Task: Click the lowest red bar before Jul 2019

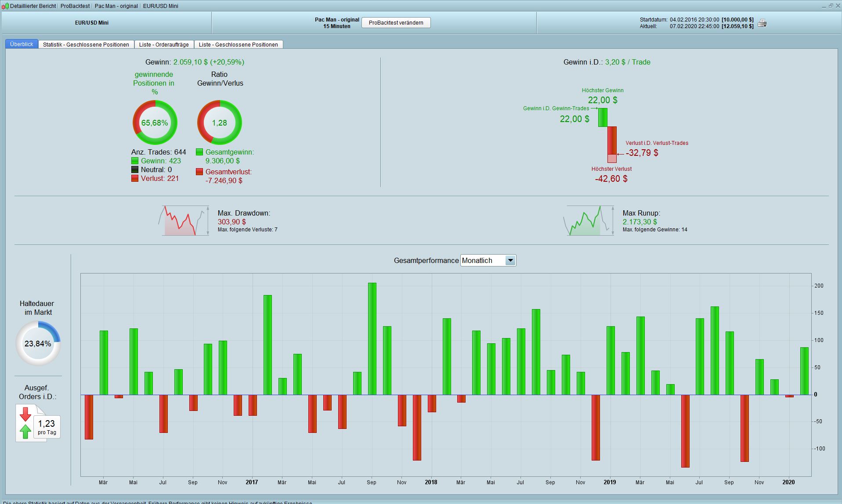Action: pos(685,431)
